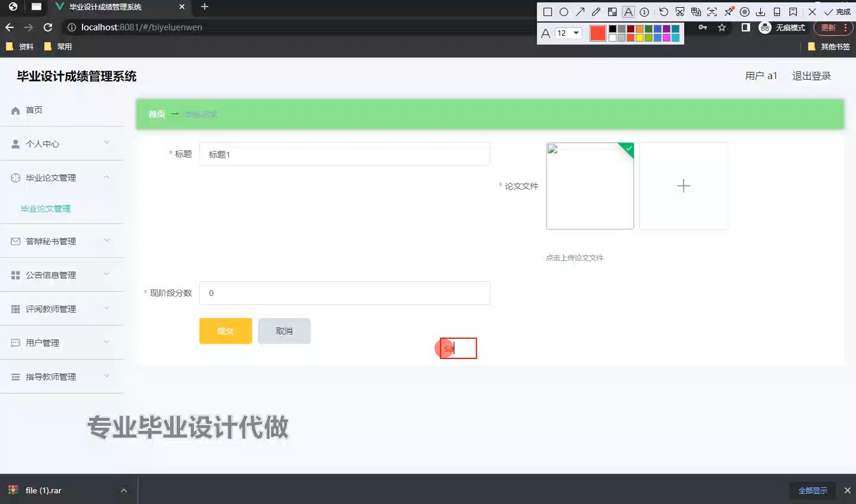Pick the yellow color swatch
The image size is (856, 504).
[640, 38]
